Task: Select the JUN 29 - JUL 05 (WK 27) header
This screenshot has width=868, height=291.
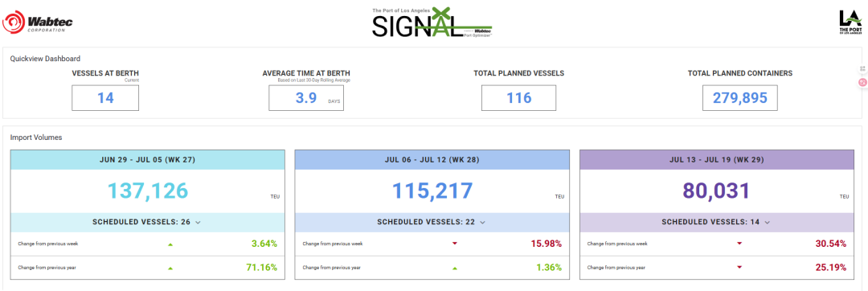Action: 147,160
